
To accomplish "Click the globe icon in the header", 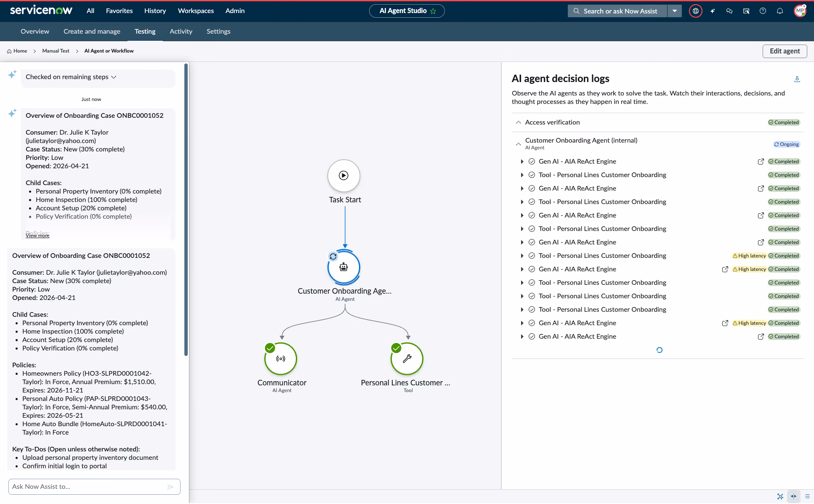I will click(696, 11).
